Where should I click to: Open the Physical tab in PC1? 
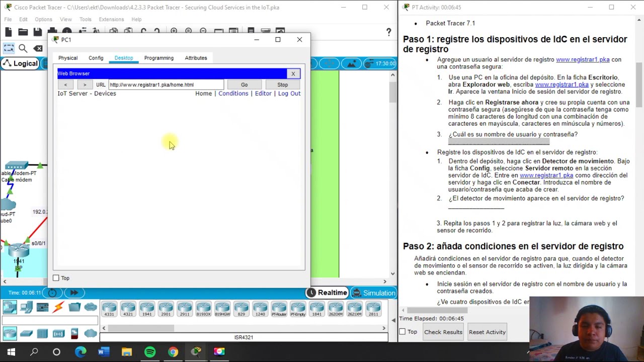pyautogui.click(x=68, y=58)
